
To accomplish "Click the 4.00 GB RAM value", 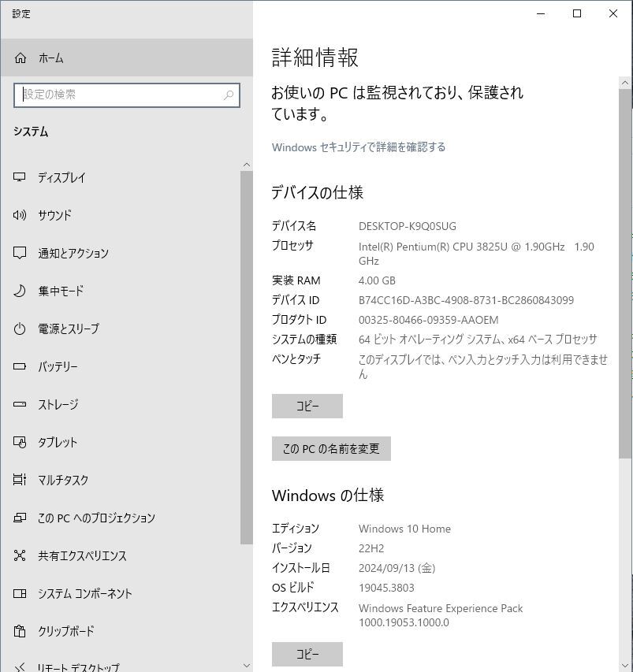I will tap(377, 280).
